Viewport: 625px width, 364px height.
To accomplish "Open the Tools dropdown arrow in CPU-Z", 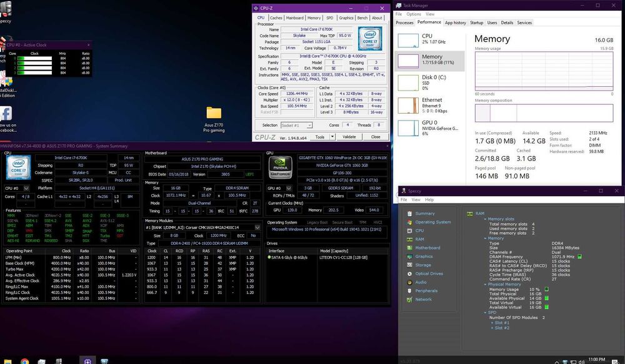I will click(332, 137).
